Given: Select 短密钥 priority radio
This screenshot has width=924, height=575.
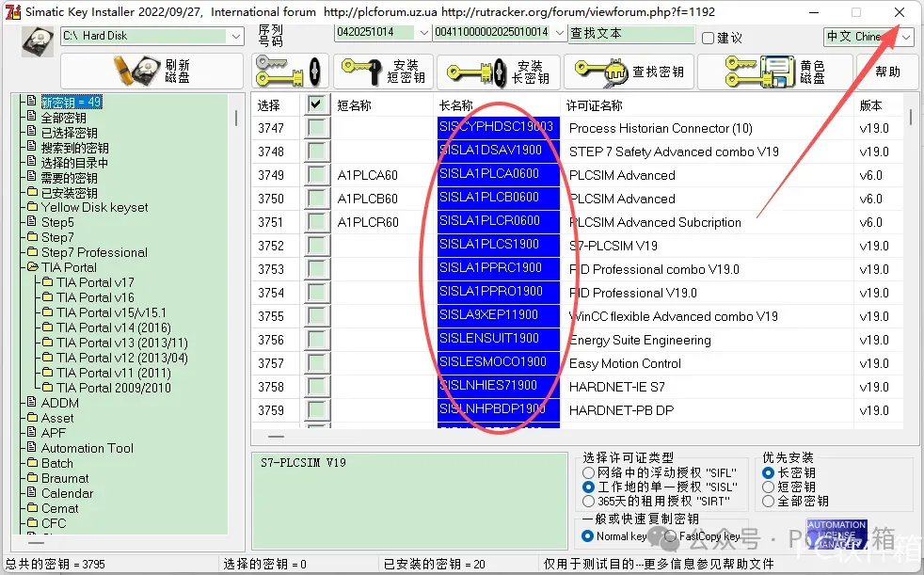Looking at the screenshot, I should point(768,487).
